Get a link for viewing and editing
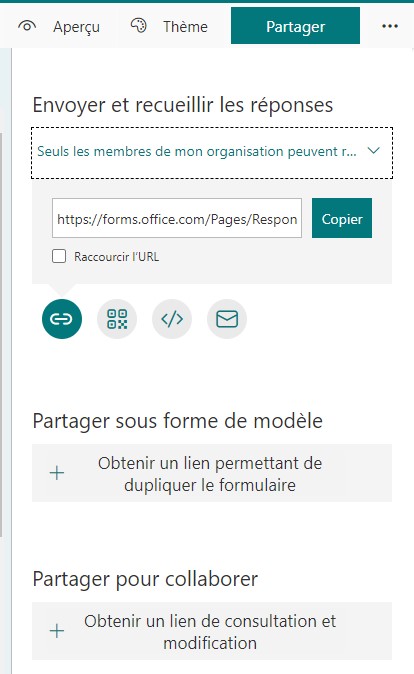This screenshot has height=674, width=414. click(212, 631)
